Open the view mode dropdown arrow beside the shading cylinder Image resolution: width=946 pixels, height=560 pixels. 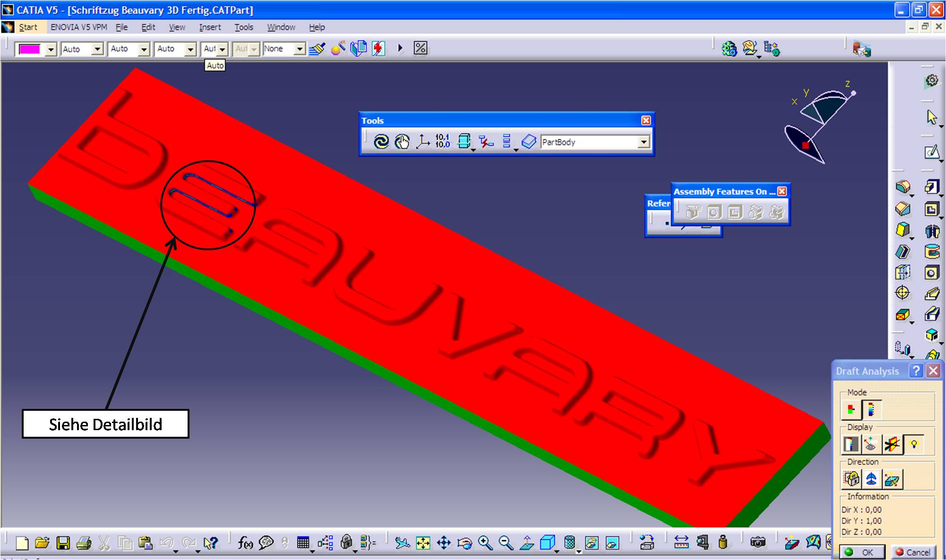point(578,552)
